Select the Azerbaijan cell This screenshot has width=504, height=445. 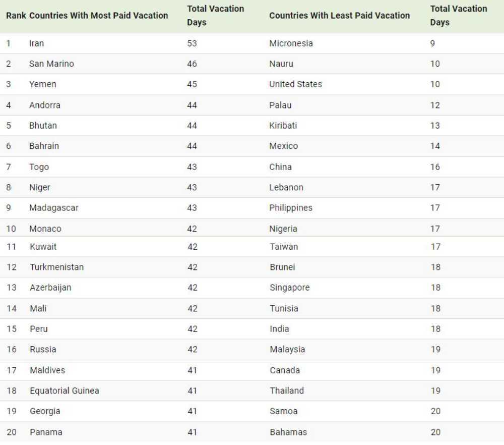pyautogui.click(x=50, y=288)
